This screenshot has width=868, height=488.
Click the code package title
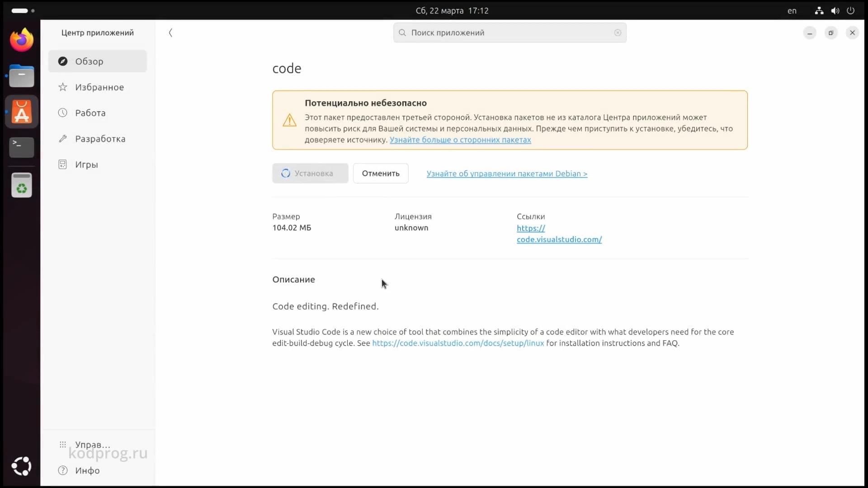(287, 69)
